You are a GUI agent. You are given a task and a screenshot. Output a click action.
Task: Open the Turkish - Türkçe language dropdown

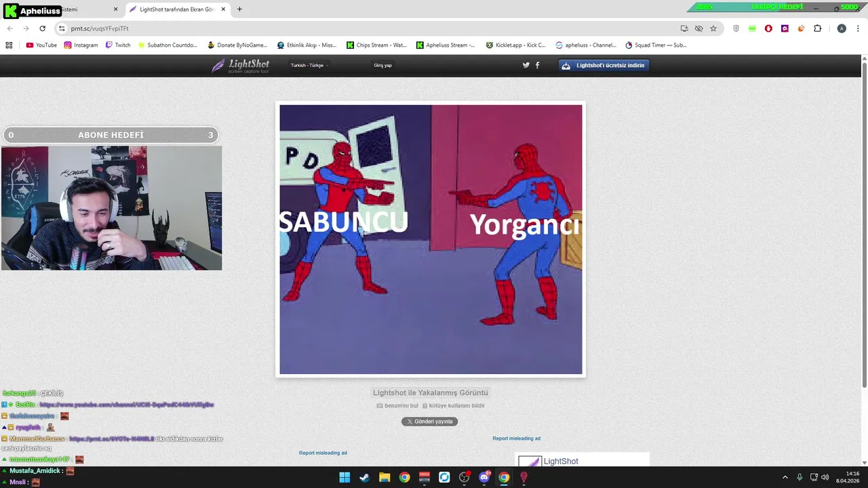[x=309, y=65]
